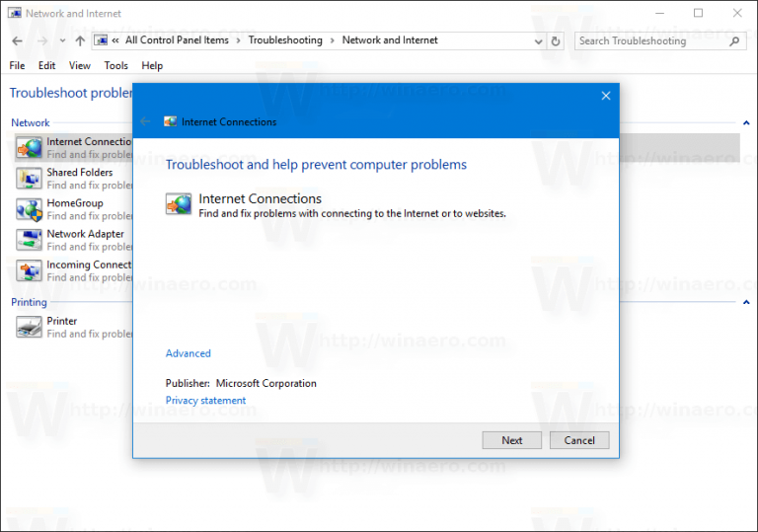Click the Internet Connections icon in the dialog

[179, 204]
